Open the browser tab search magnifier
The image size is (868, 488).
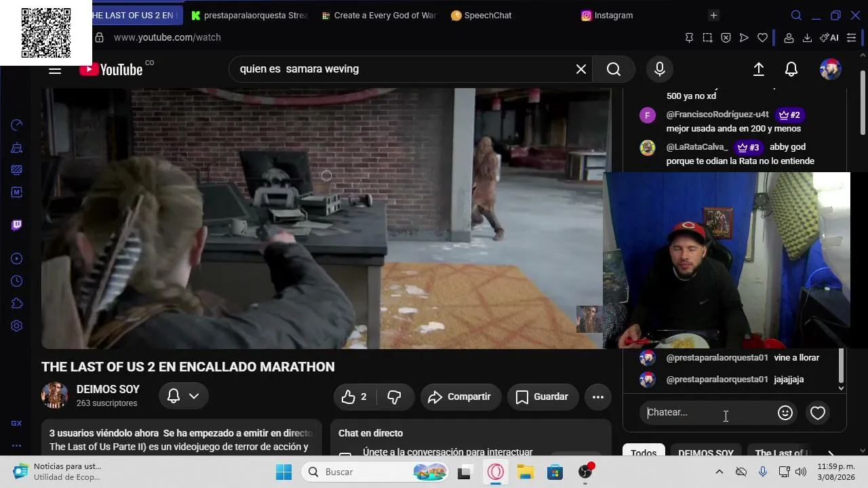tap(797, 16)
